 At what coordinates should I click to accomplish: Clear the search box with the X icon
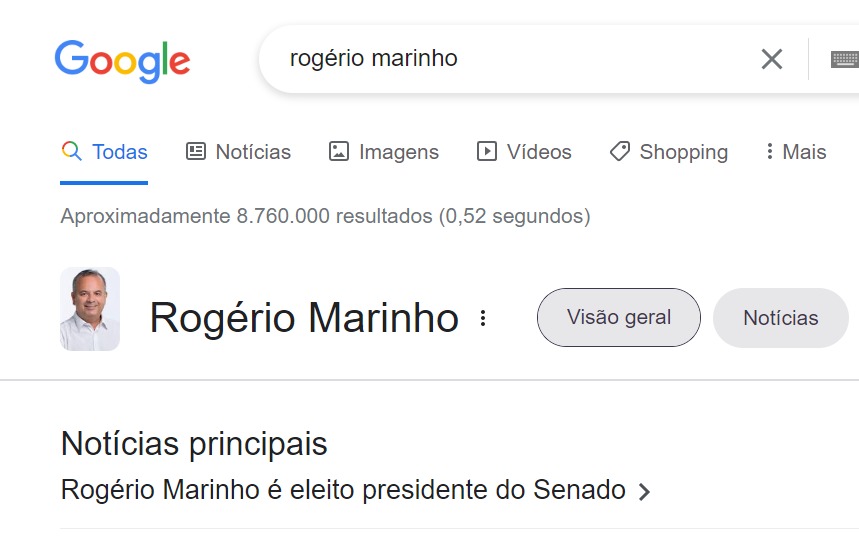pos(771,59)
